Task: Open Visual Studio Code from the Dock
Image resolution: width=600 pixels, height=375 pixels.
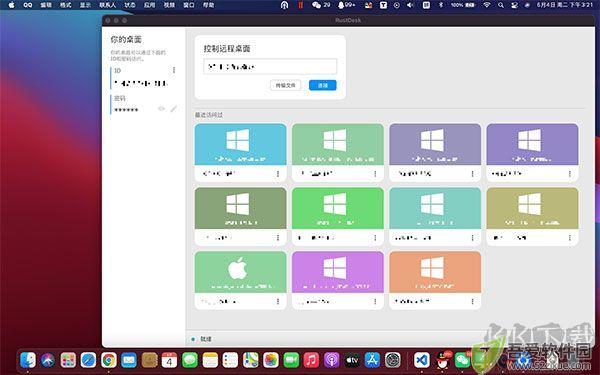Action: (422, 360)
